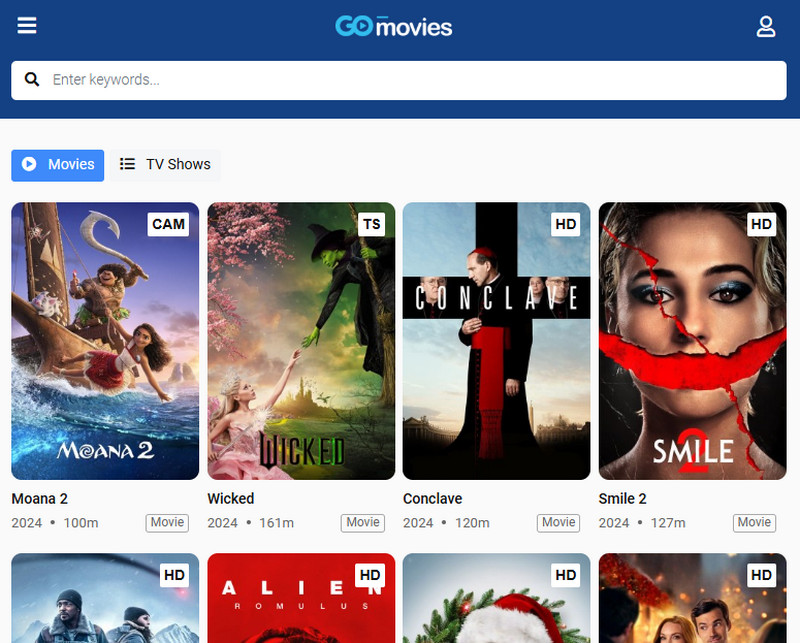
Task: Open the Alien Romulus poster
Action: coord(301,598)
